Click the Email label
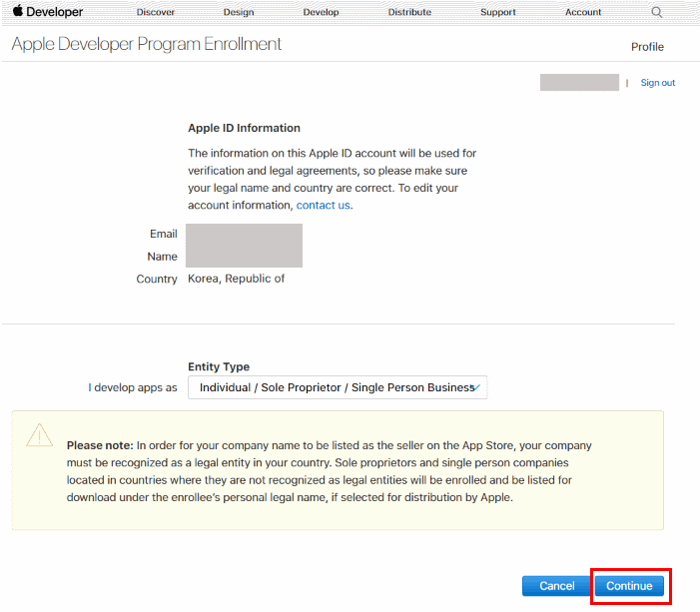 pyautogui.click(x=164, y=234)
